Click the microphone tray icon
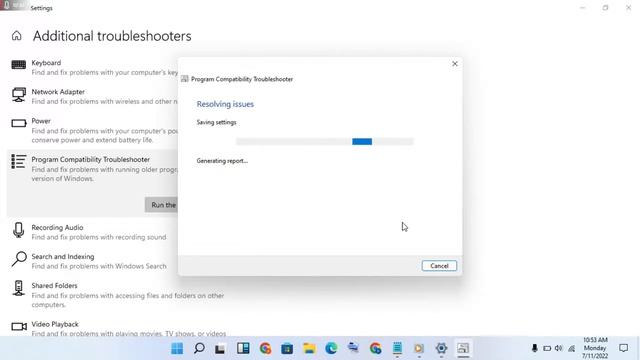This screenshot has height=360, width=640. 534,348
